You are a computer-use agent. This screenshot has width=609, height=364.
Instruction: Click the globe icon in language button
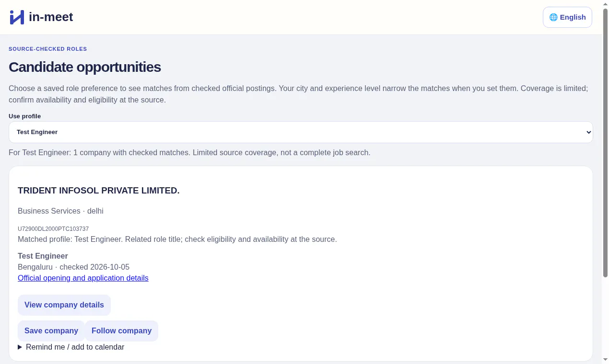(553, 17)
